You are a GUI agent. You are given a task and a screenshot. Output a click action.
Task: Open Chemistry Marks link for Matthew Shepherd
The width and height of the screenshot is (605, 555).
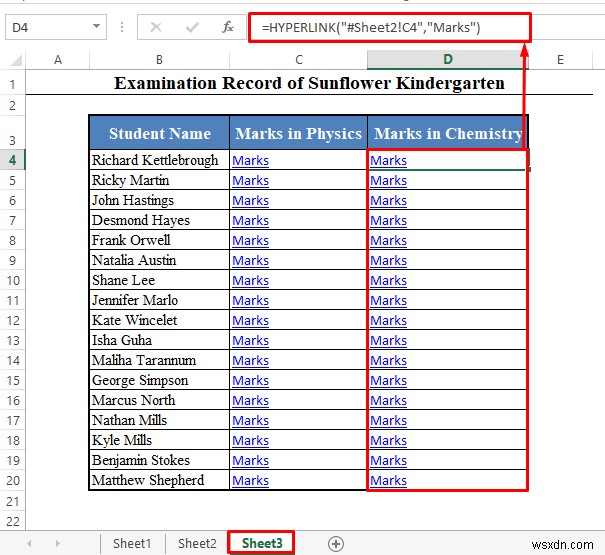point(388,481)
